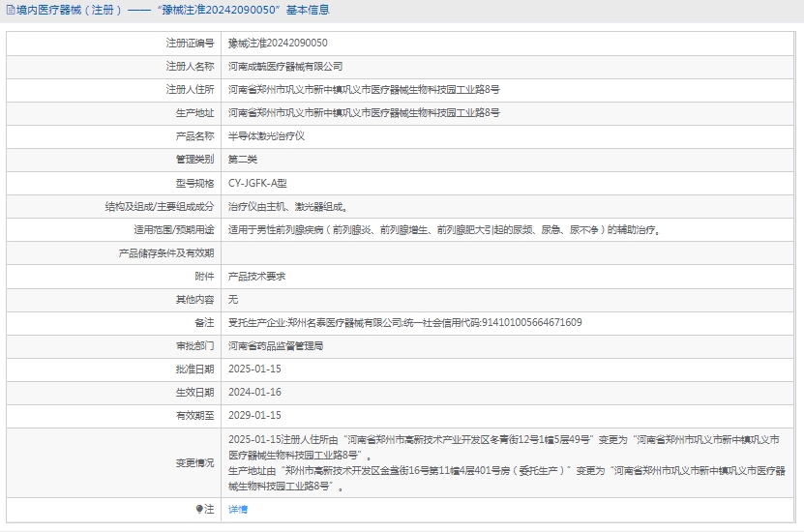
Task: Click the lightbulb icon beside 注
Action: pos(199,509)
